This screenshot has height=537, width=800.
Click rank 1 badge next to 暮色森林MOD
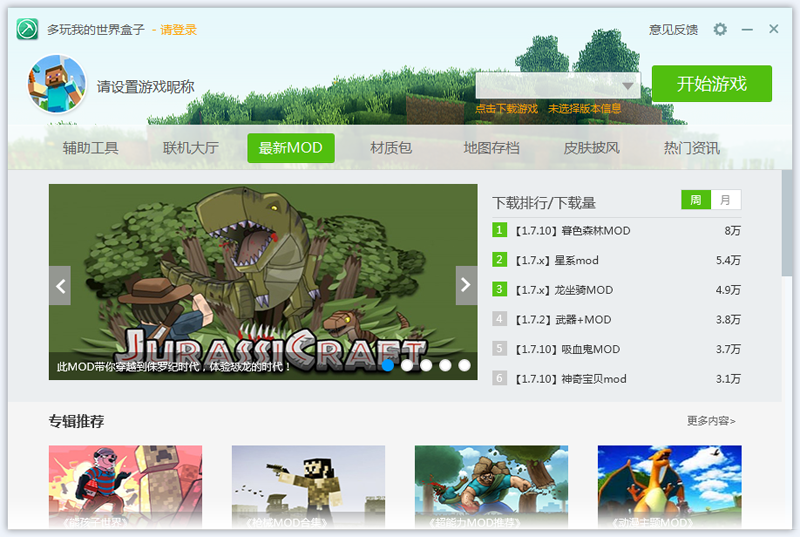(499, 230)
